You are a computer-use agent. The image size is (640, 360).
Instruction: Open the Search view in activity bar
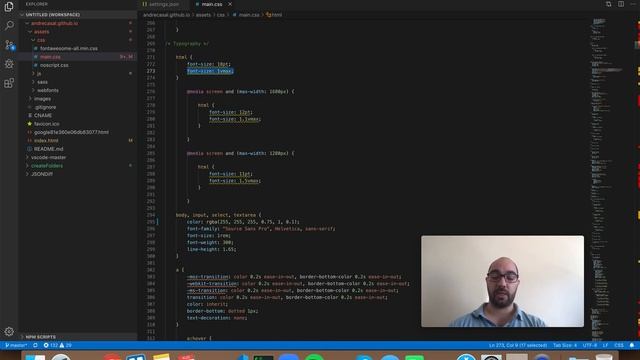pyautogui.click(x=9, y=26)
